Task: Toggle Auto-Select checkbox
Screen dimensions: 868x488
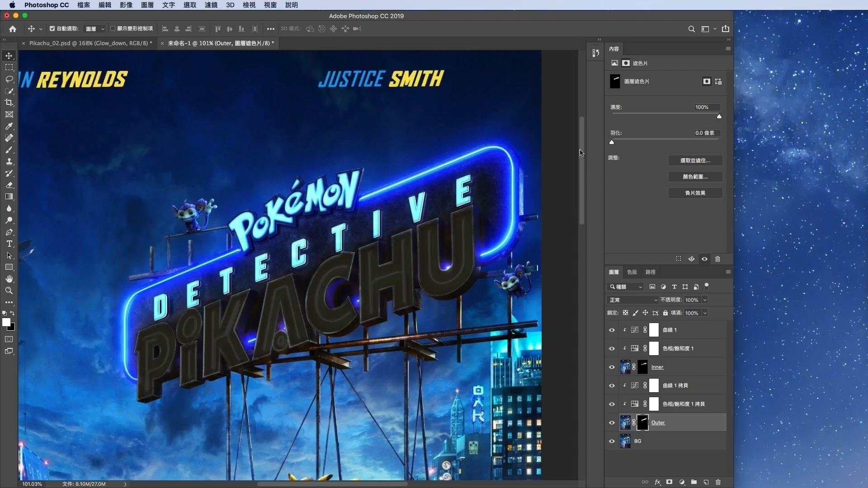Action: pyautogui.click(x=52, y=28)
